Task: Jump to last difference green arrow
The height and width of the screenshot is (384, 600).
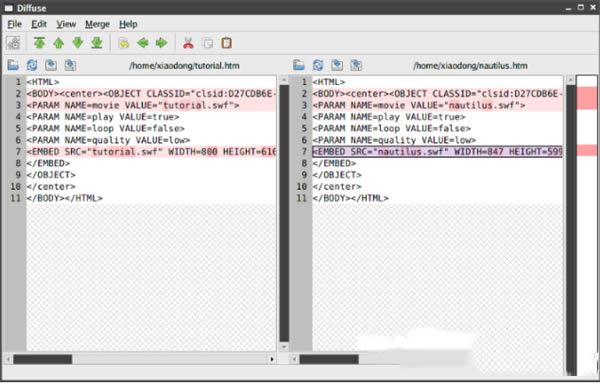Action: 97,43
